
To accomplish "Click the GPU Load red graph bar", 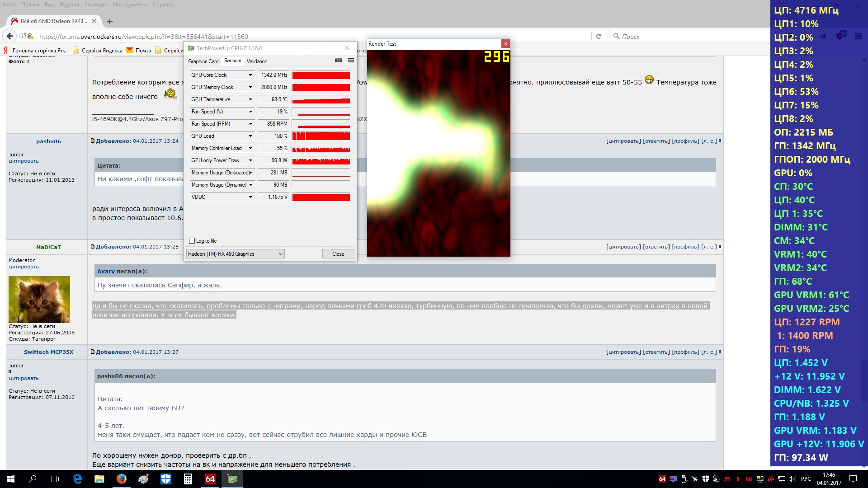I will [x=321, y=136].
